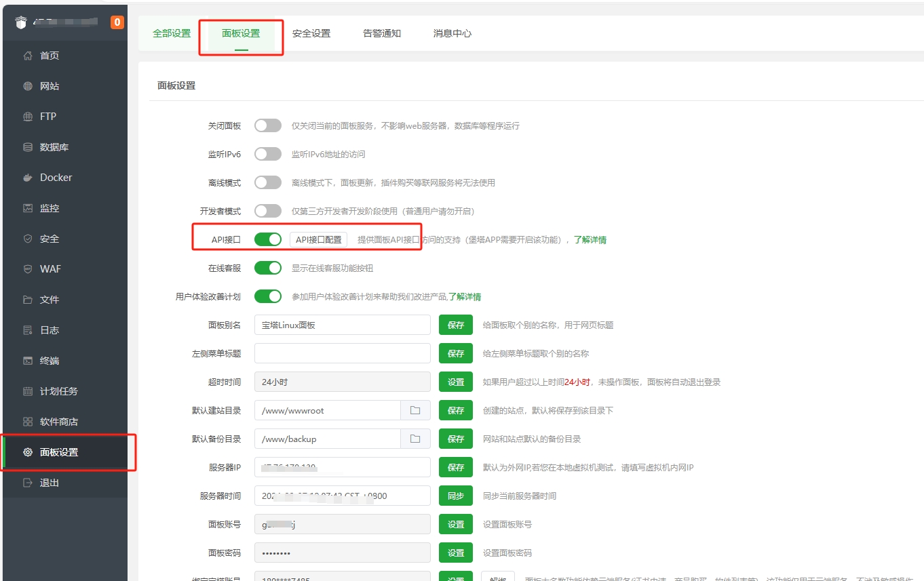Turn off the 在线客服 switch
The image size is (924, 581).
268,268
